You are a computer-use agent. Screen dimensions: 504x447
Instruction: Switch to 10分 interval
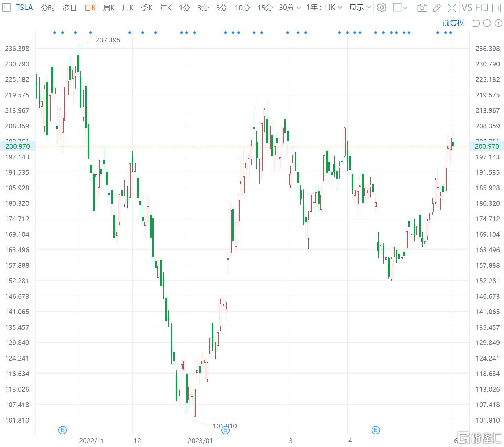(242, 7)
